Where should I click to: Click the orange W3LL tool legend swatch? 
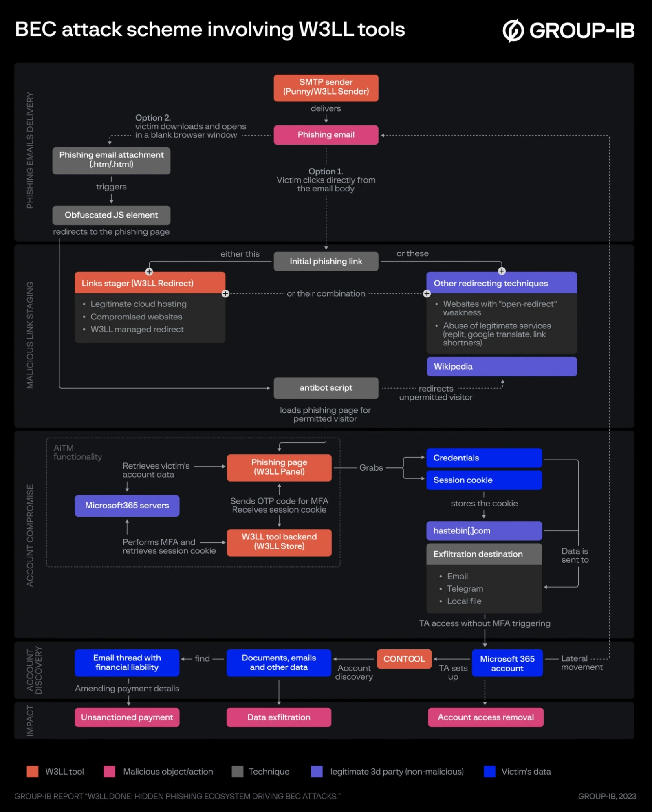pyautogui.click(x=33, y=771)
